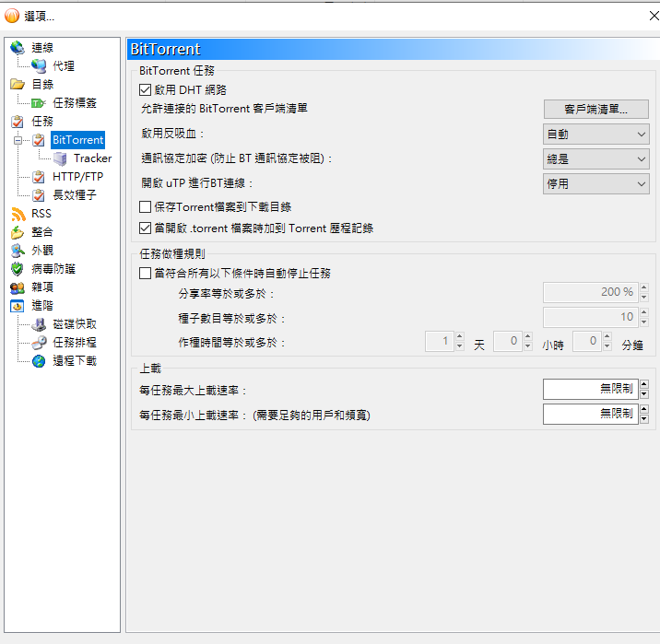
Task: Click the 分鐘 minutes field showing 0
Action: pos(587,341)
